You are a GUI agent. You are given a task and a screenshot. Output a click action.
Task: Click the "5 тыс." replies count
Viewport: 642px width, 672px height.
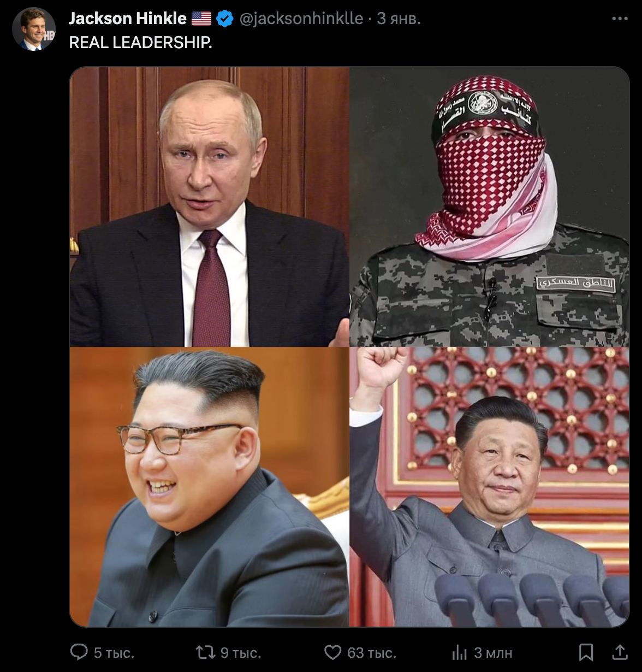point(114,652)
